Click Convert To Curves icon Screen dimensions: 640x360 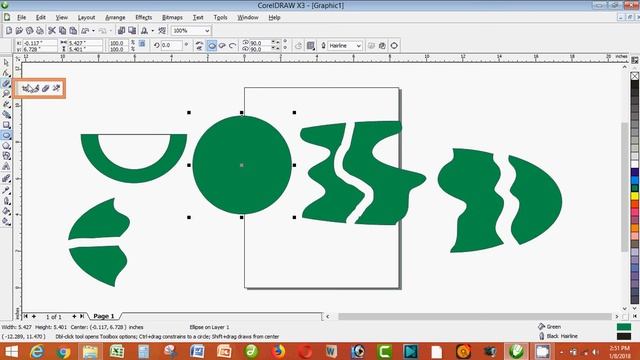(x=394, y=46)
